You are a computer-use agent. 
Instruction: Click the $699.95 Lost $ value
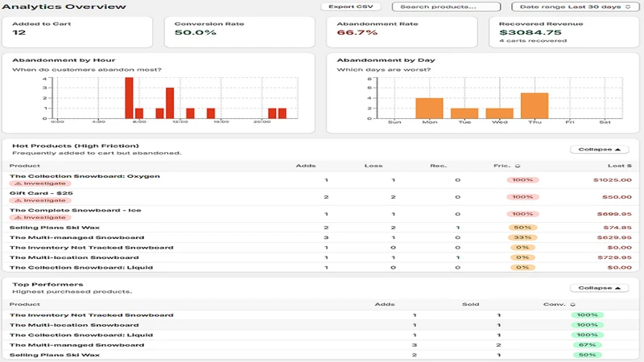pyautogui.click(x=614, y=214)
